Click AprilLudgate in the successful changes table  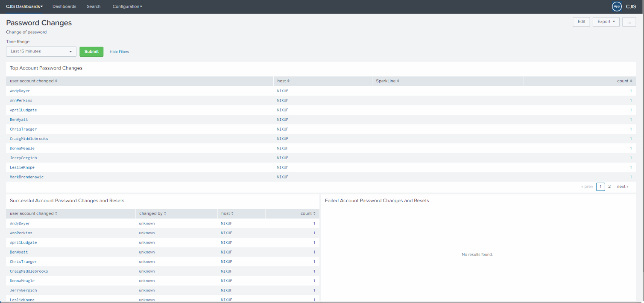(23, 242)
